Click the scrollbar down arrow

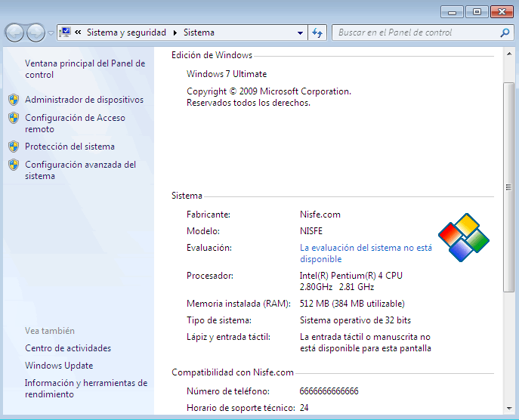pos(509,409)
